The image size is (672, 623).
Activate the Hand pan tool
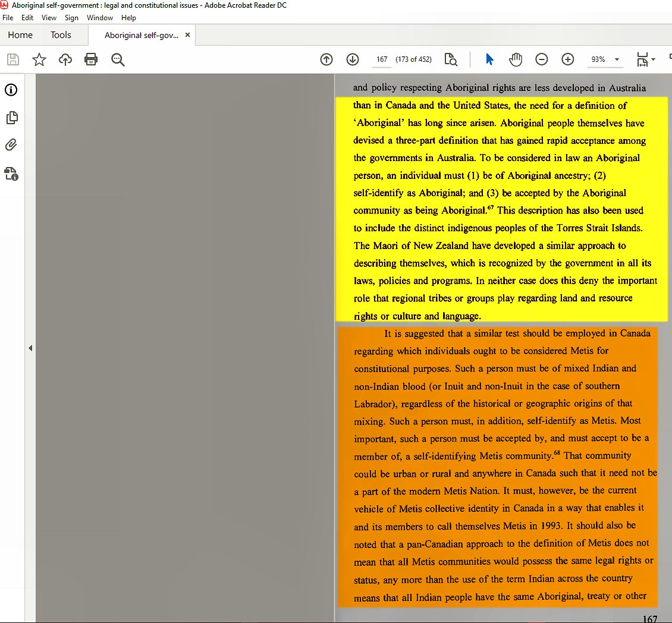516,59
